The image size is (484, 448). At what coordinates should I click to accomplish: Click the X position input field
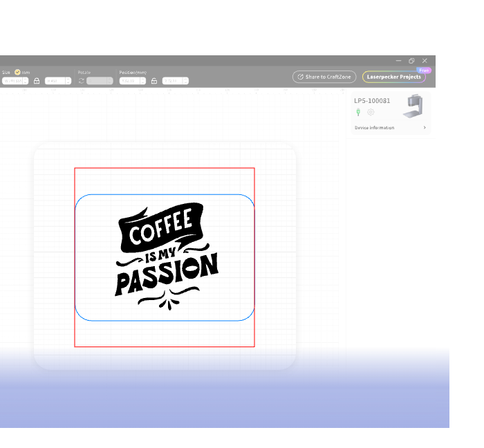pyautogui.click(x=129, y=81)
